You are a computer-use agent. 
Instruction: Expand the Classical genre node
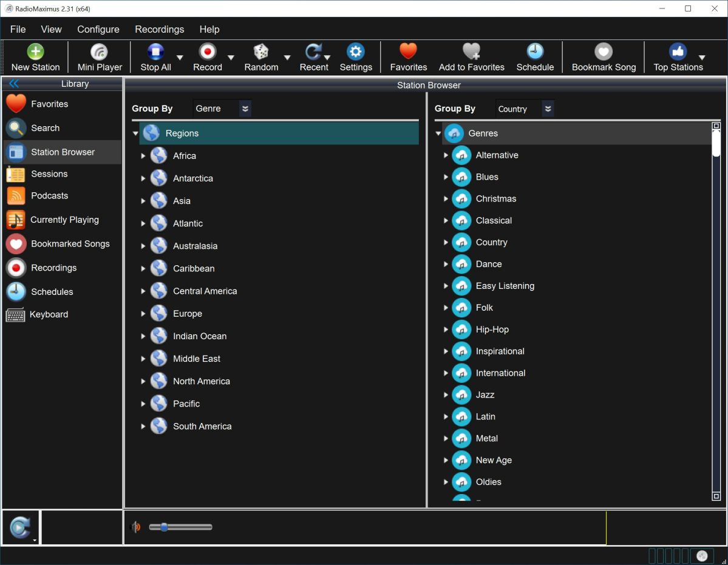click(446, 220)
